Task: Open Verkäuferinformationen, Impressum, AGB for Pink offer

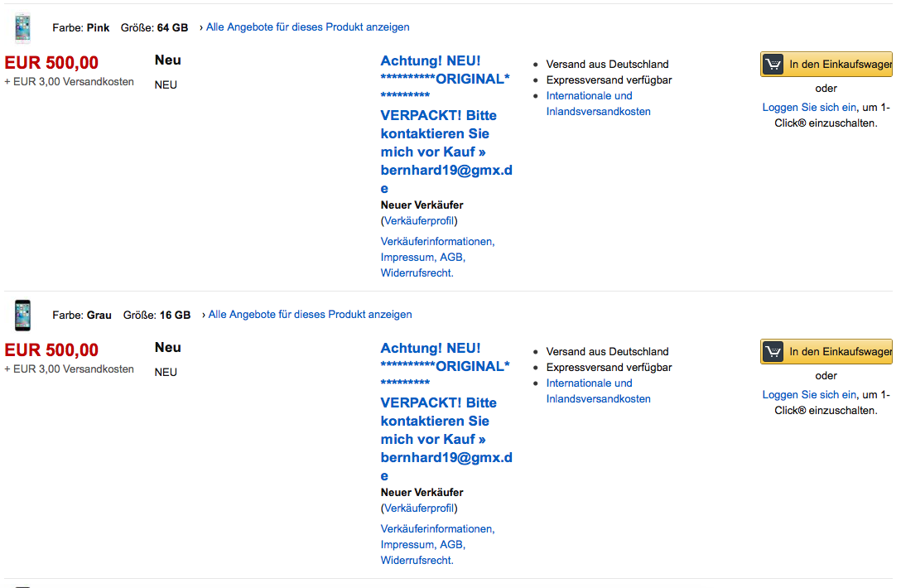Action: point(437,257)
